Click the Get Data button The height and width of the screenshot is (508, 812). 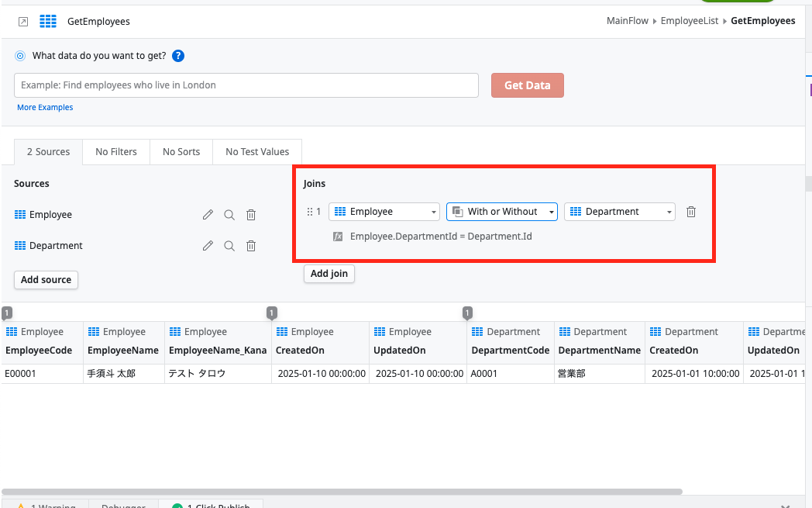tap(527, 85)
